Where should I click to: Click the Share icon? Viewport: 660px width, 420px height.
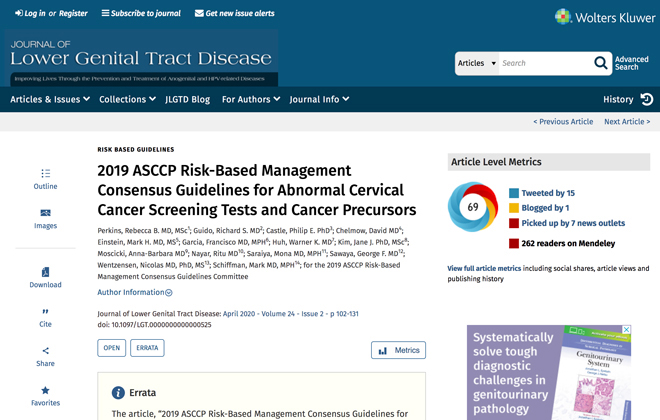(45, 351)
